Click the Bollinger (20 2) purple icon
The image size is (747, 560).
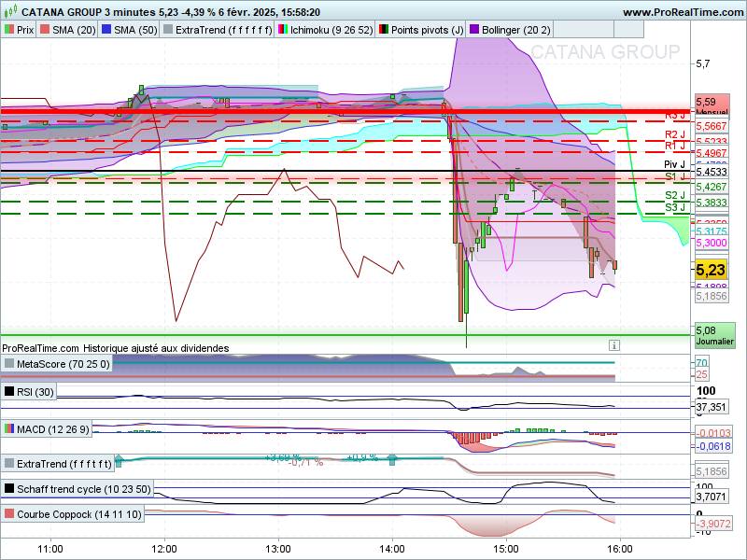click(475, 30)
